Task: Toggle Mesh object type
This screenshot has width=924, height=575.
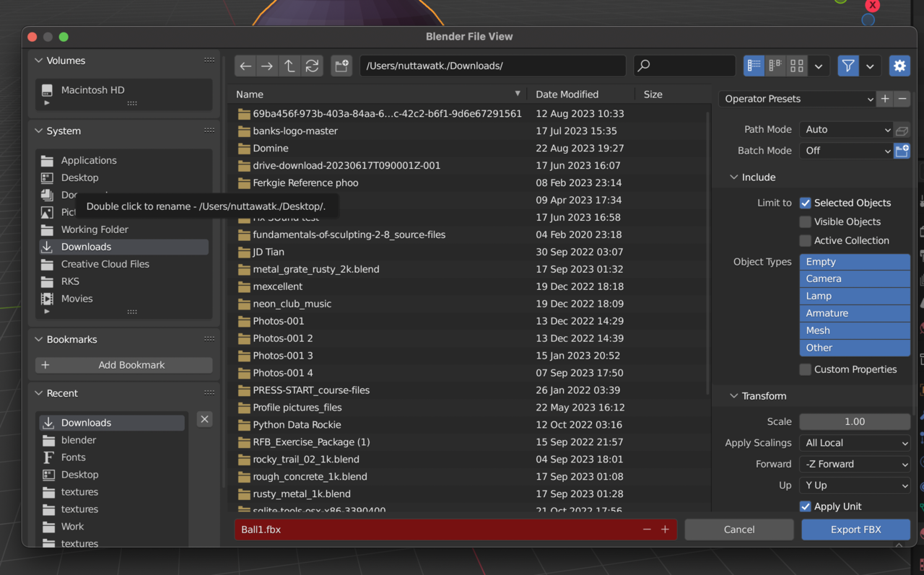Action: pos(855,330)
